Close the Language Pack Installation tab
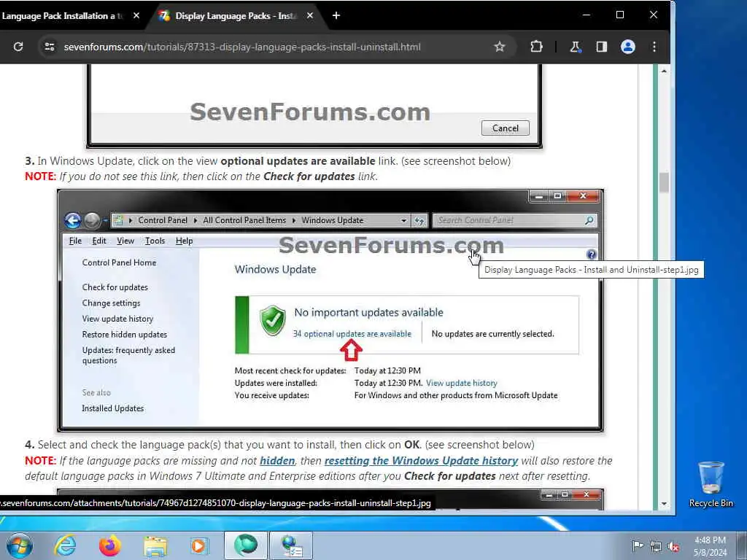Image resolution: width=747 pixels, height=560 pixels. click(136, 16)
